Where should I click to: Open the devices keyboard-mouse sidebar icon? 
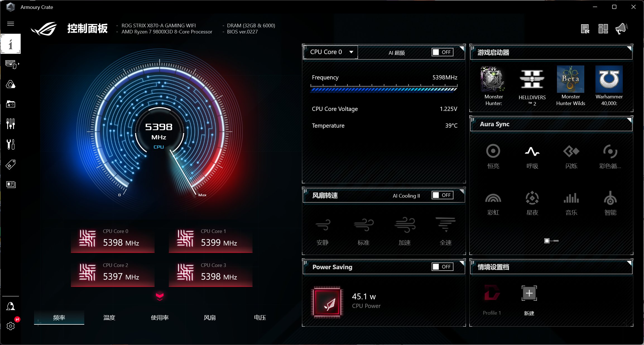12,64
